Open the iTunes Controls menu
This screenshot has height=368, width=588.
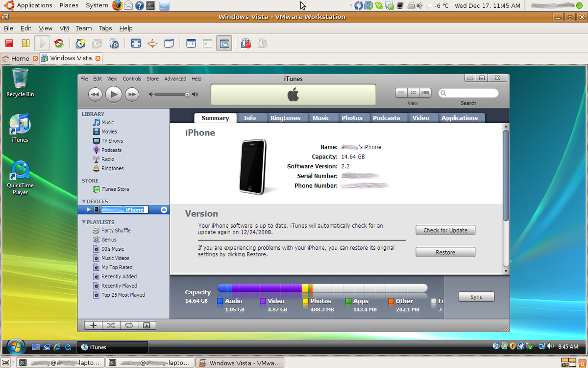pyautogui.click(x=132, y=79)
